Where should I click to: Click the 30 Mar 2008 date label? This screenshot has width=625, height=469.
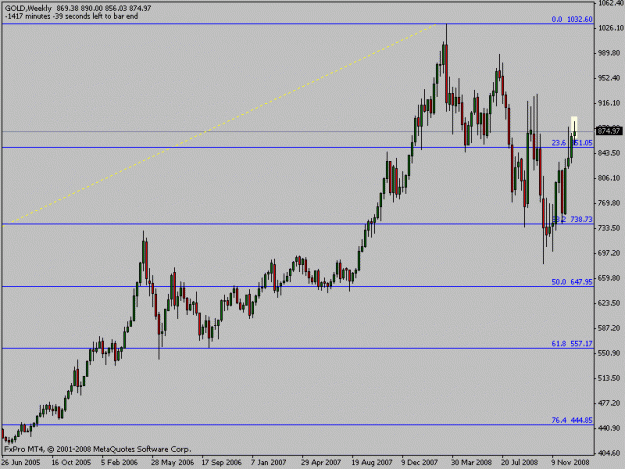[x=472, y=462]
